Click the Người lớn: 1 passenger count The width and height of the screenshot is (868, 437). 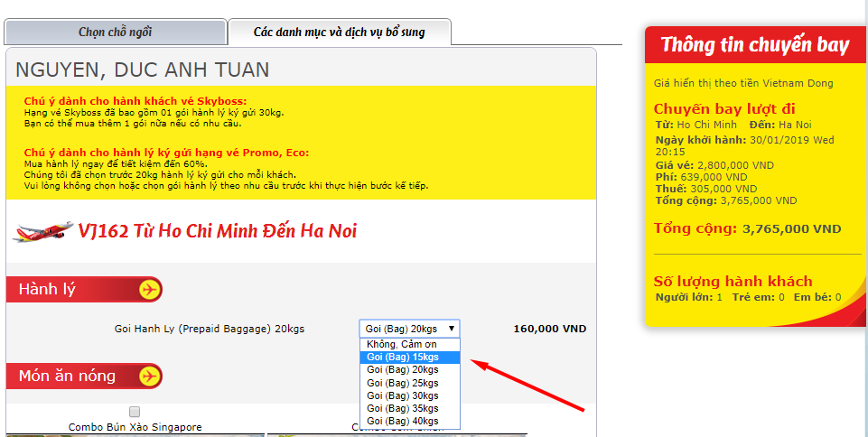(x=689, y=297)
